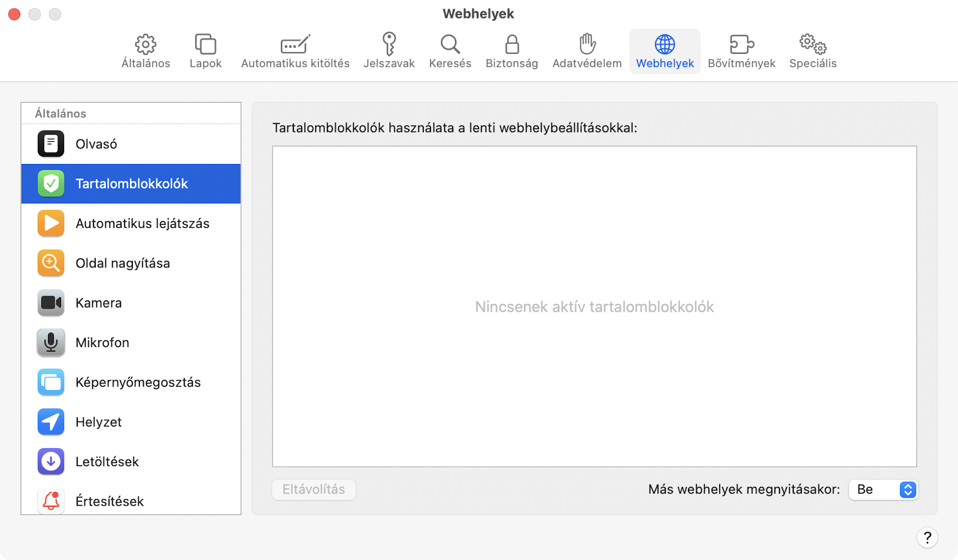
Task: Open the Általános gear icon tab
Action: [x=145, y=44]
